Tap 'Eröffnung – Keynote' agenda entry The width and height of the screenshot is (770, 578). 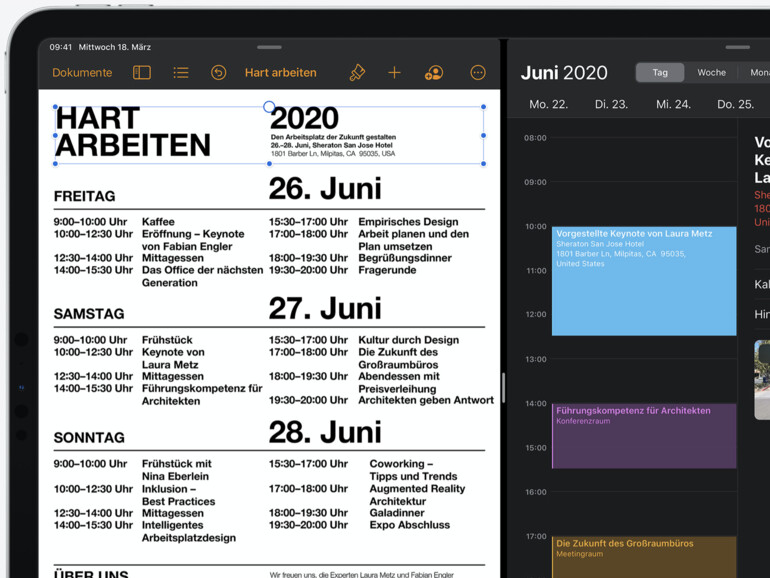tap(193, 234)
